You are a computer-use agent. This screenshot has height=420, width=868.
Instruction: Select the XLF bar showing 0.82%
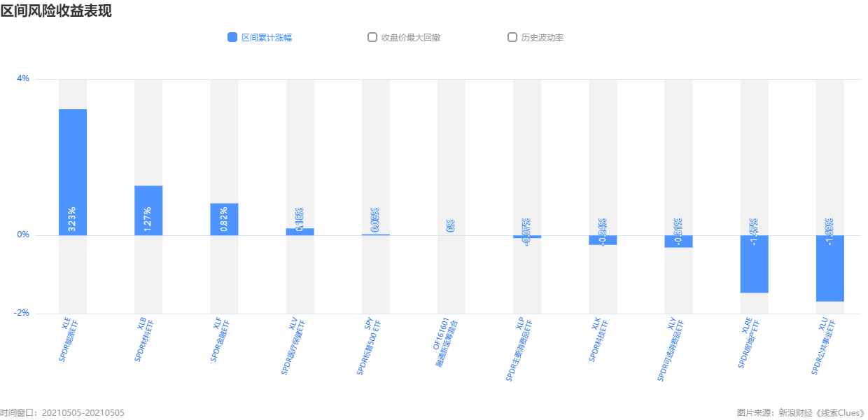(x=224, y=219)
